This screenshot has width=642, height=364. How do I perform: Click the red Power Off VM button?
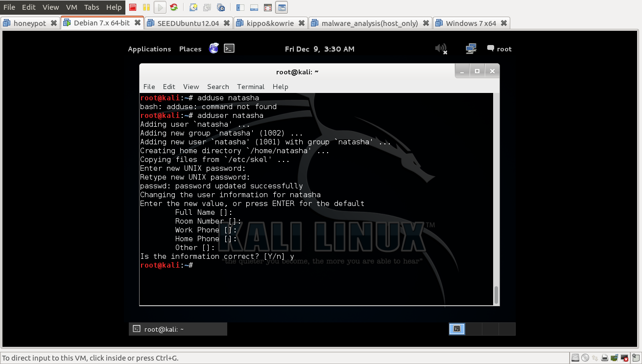[x=133, y=7]
